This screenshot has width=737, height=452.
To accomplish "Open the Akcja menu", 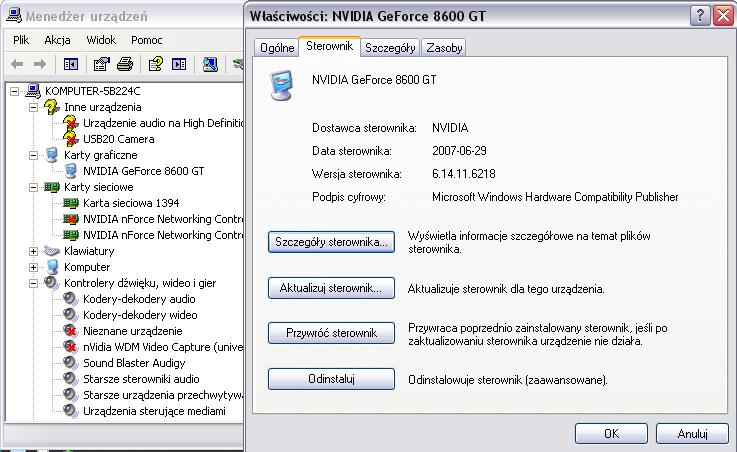I will pos(57,40).
